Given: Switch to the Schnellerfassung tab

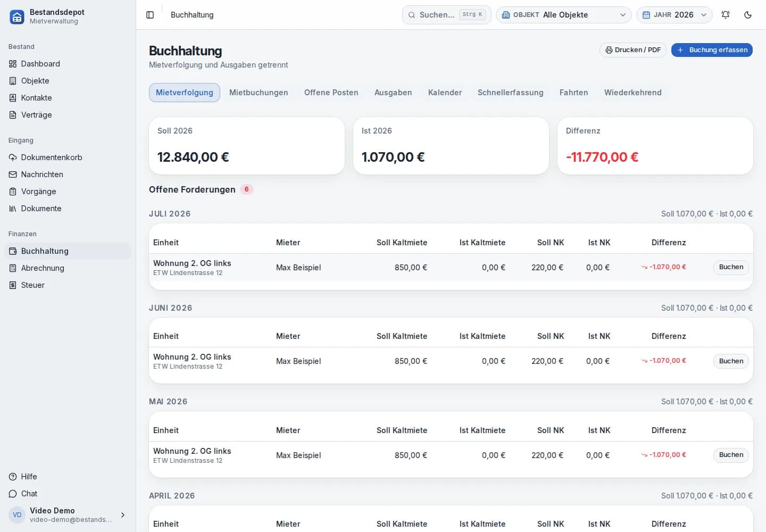Looking at the screenshot, I should coord(511,93).
